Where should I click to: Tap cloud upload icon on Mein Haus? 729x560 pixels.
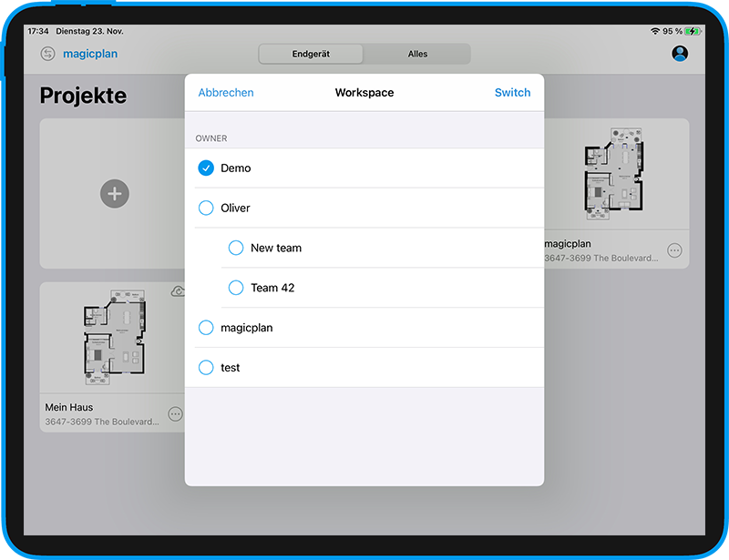click(178, 291)
